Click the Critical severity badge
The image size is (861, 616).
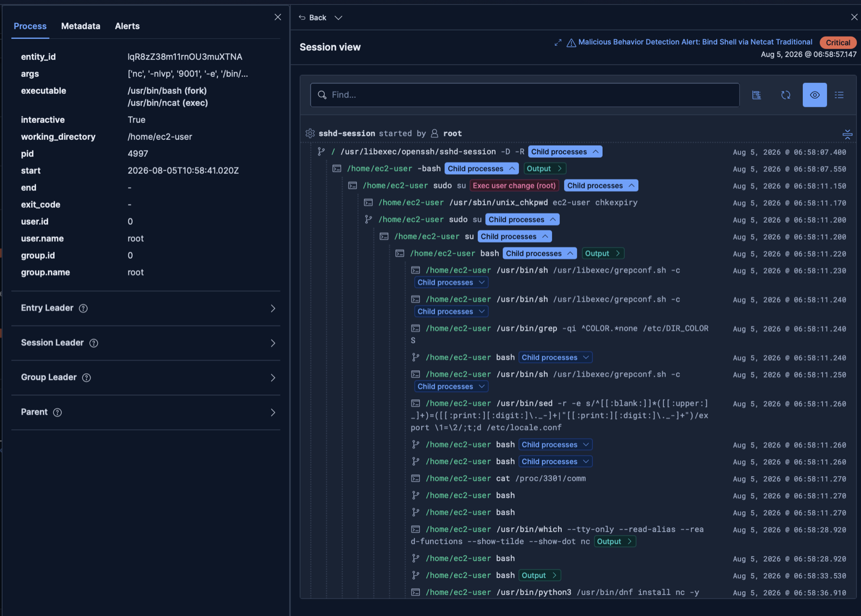pos(838,43)
